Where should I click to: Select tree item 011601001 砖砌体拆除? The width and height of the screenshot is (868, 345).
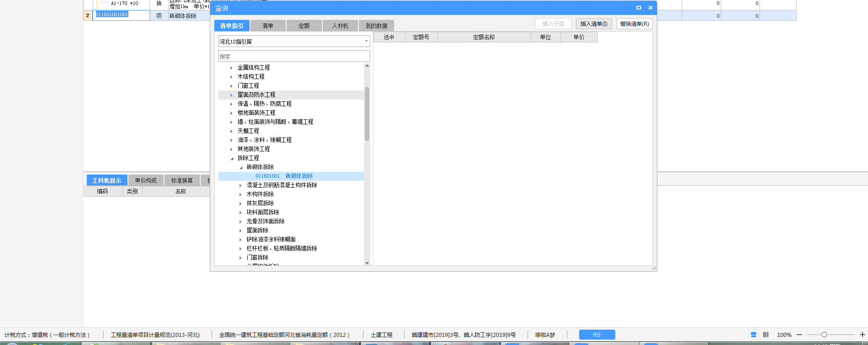(x=291, y=176)
